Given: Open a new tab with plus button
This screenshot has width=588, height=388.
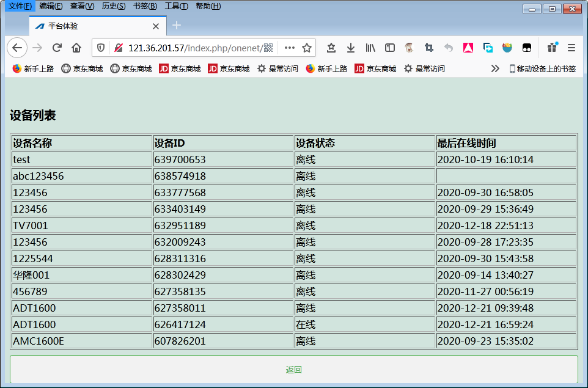Looking at the screenshot, I should click(177, 25).
